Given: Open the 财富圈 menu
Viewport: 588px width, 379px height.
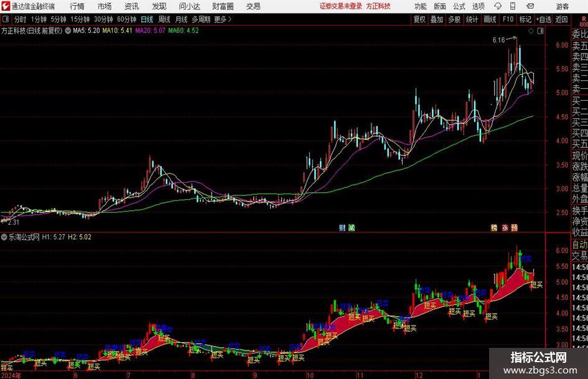Looking at the screenshot, I should point(223,6).
